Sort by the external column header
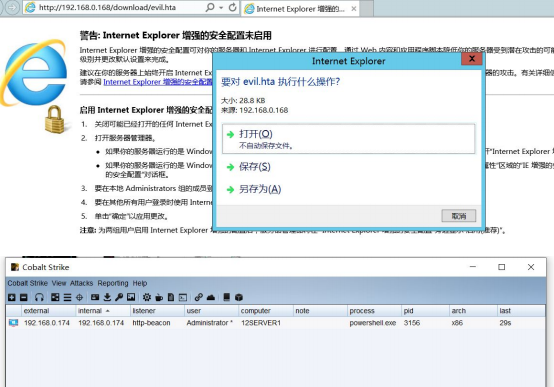 click(48, 311)
